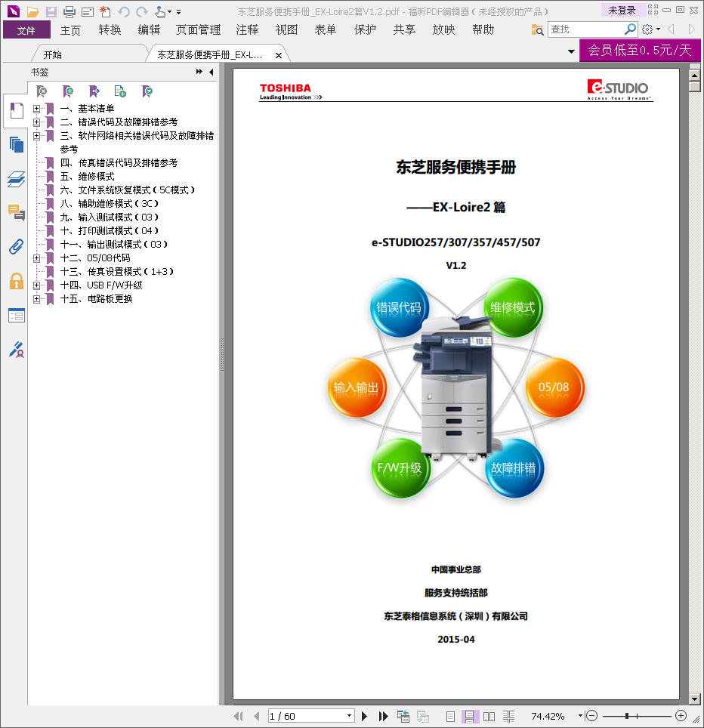The width and height of the screenshot is (704, 728).
Task: Select bookmark 四、传真错误代码及排错参考
Action: pos(119,163)
